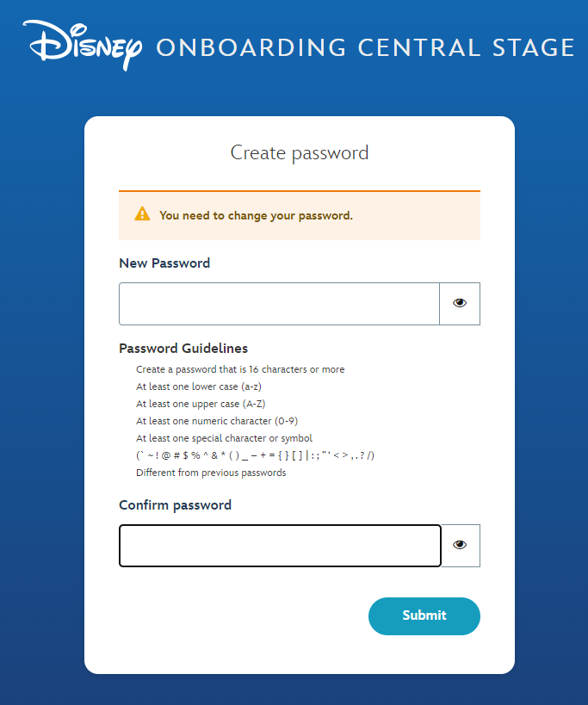Click the Confirm password label

click(176, 505)
